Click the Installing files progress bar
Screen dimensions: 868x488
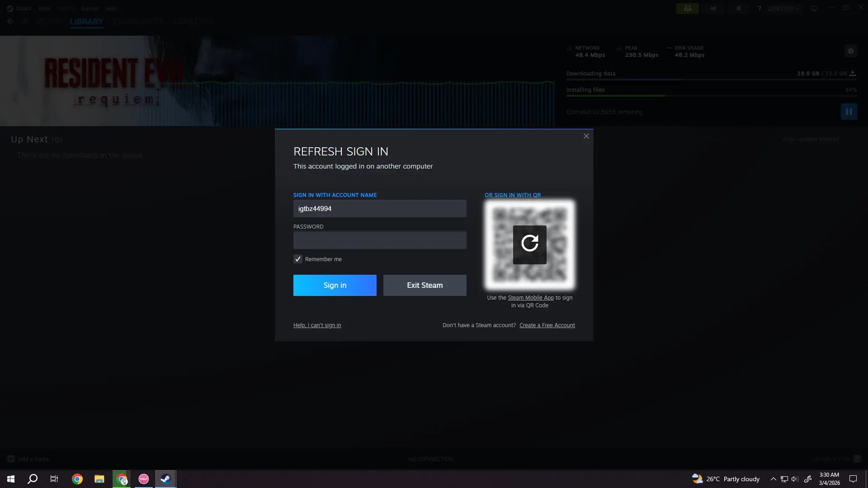pyautogui.click(x=711, y=96)
